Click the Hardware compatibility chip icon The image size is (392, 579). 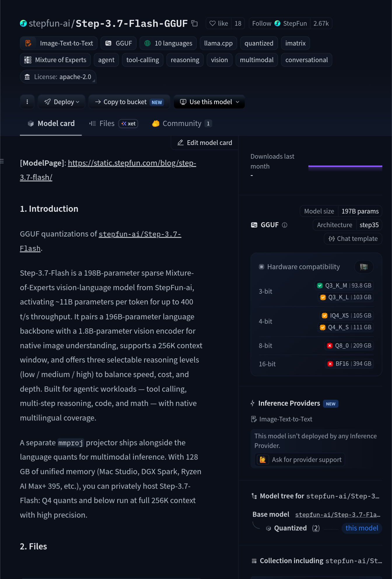262,267
